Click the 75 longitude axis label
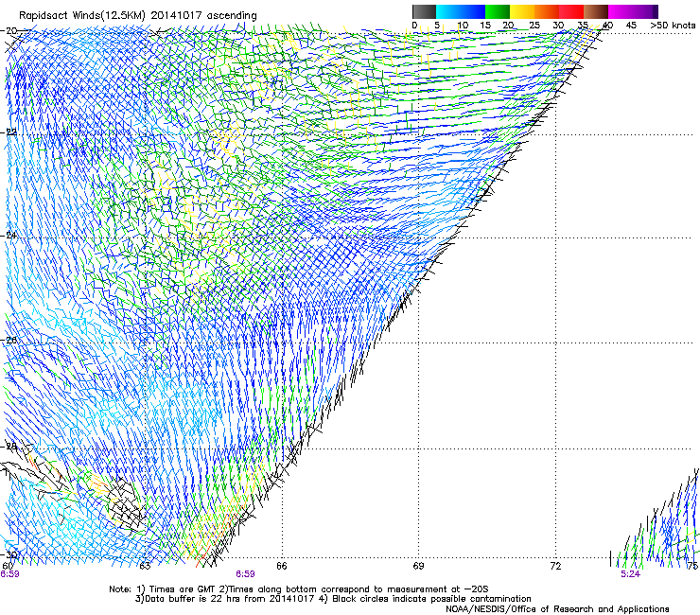The image size is (700, 615). 692,567
